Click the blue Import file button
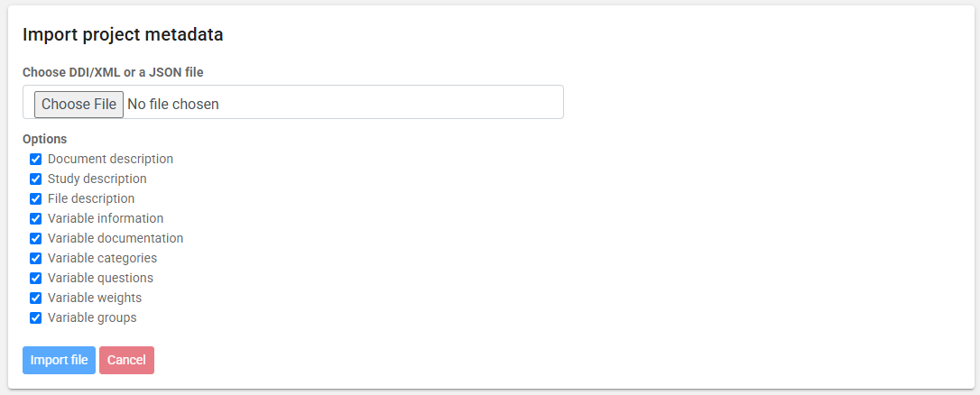Viewport: 980px width, 395px height. tap(59, 360)
